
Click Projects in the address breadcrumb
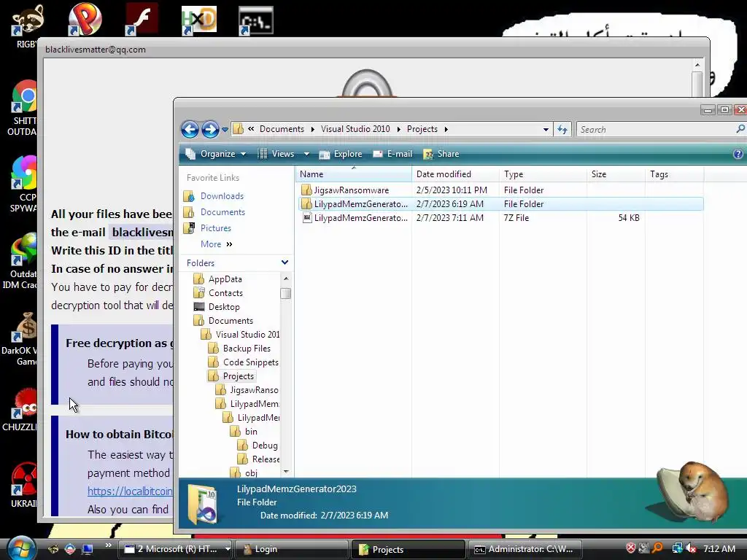pos(422,129)
